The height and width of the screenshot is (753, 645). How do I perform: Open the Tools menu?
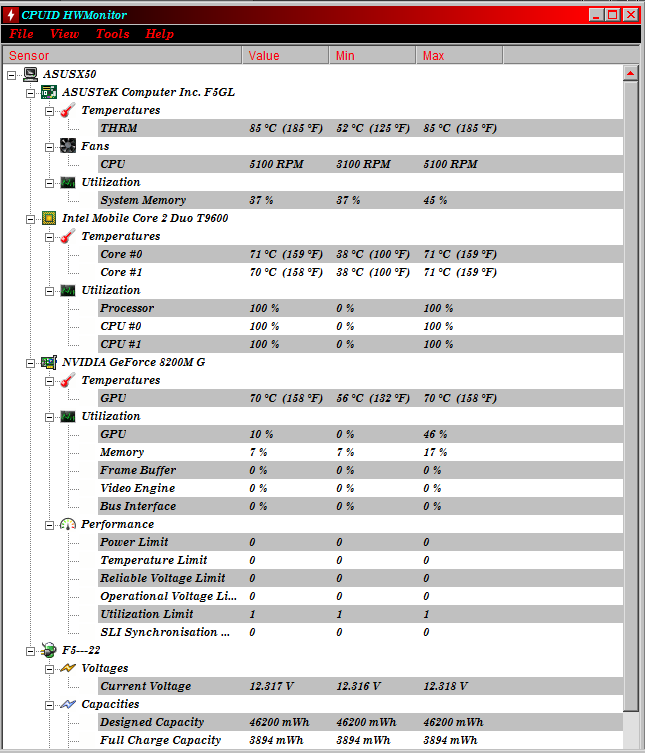[x=112, y=34]
